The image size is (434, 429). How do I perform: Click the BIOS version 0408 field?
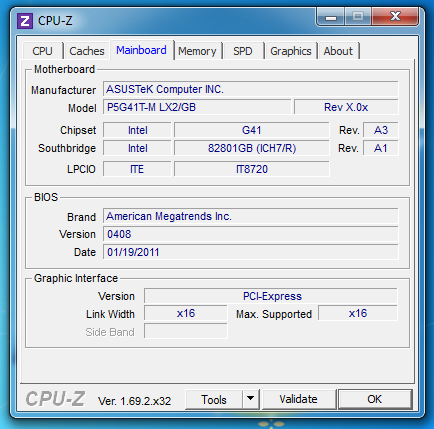tap(250, 234)
